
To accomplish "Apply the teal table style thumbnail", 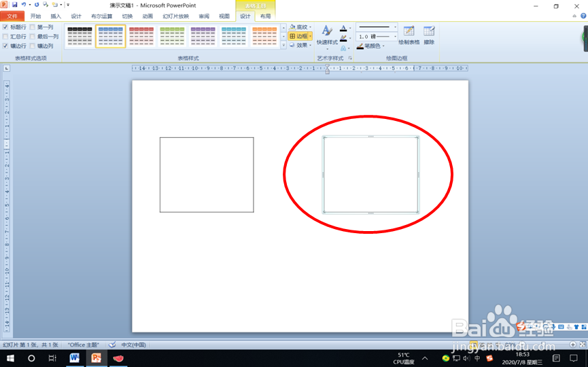I will [x=234, y=37].
